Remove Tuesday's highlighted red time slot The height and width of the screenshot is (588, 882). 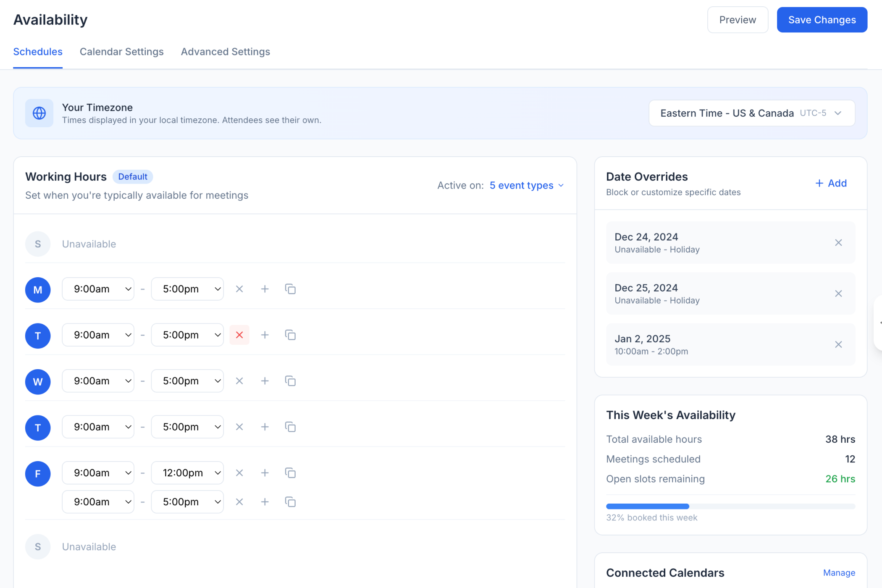click(x=239, y=335)
